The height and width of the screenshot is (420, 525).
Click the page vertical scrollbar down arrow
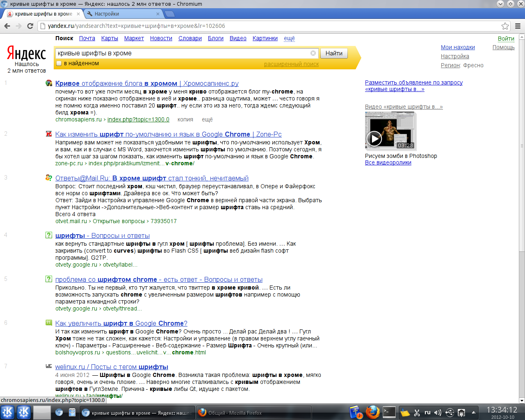tap(522, 400)
